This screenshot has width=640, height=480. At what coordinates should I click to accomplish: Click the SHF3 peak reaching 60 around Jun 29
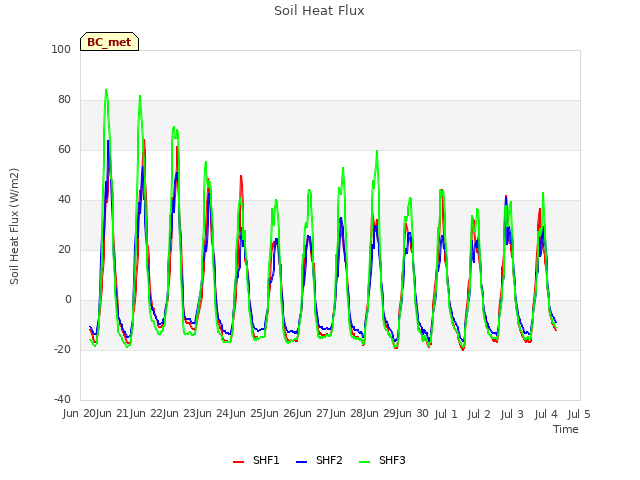[x=377, y=151]
